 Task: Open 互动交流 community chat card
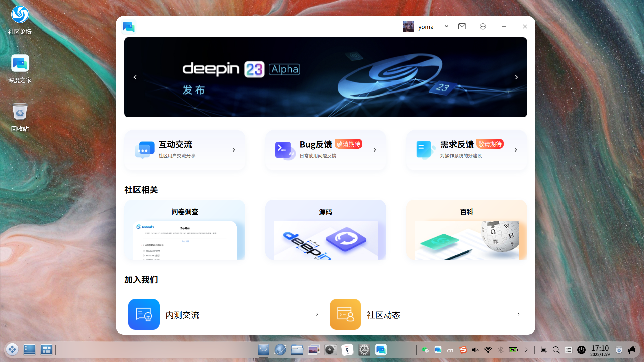pos(185,150)
